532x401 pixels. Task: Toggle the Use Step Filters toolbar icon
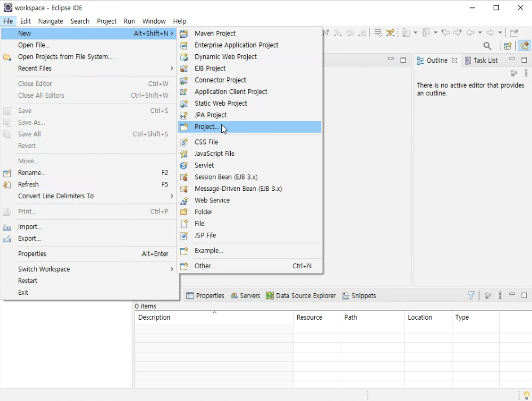click(x=390, y=33)
